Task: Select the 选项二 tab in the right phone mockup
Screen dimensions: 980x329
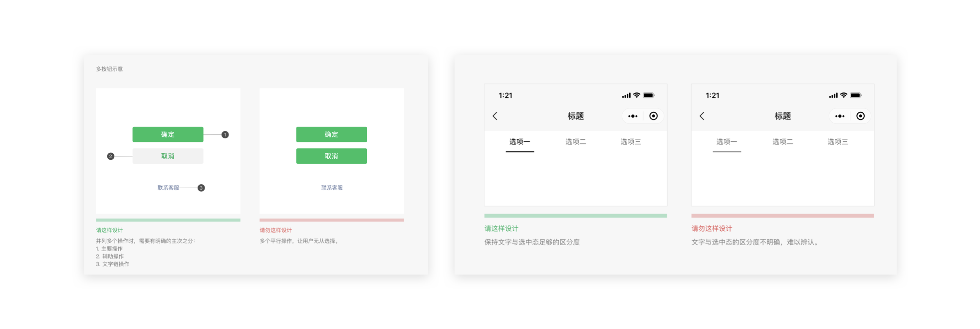Action: (x=783, y=142)
